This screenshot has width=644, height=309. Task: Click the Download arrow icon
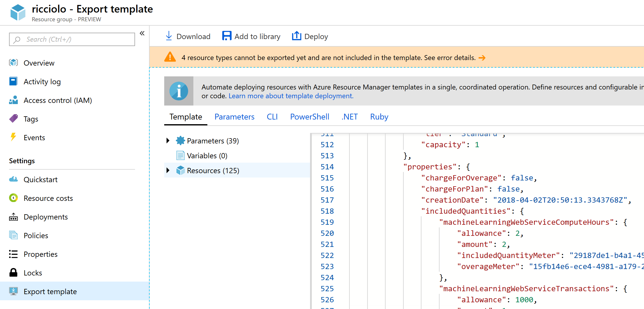pyautogui.click(x=169, y=36)
